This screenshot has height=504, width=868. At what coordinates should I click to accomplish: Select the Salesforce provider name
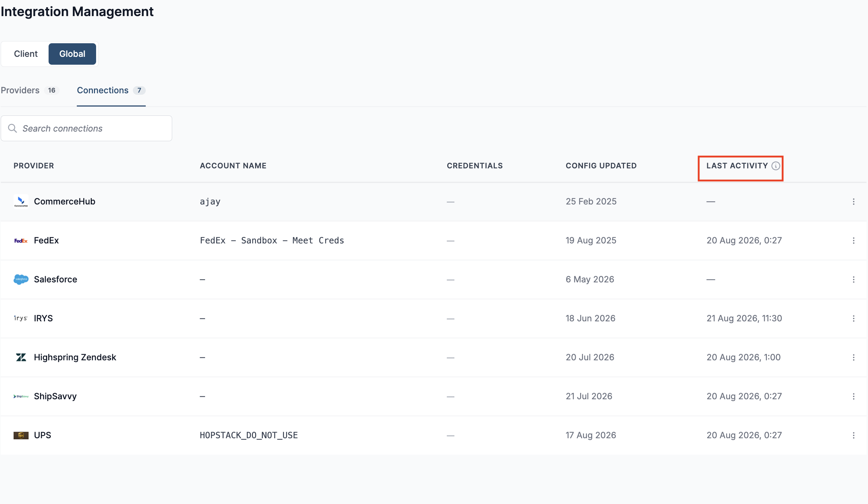pos(55,280)
